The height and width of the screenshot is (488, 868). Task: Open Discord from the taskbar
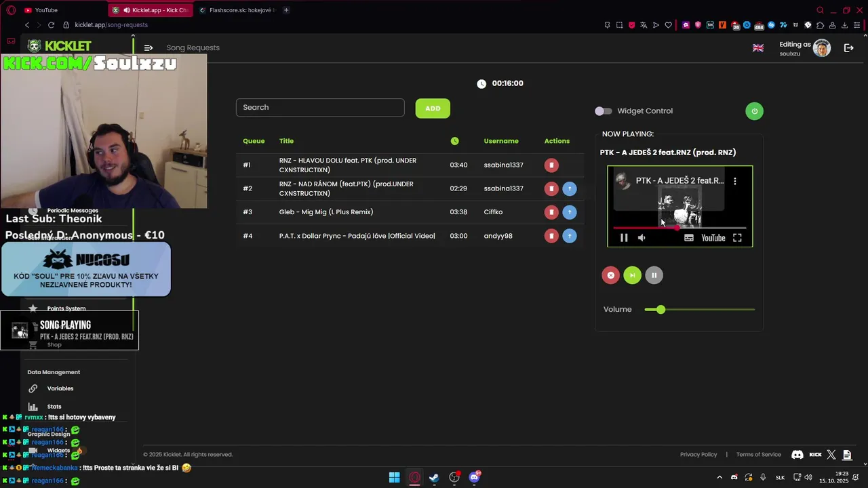[x=474, y=477]
